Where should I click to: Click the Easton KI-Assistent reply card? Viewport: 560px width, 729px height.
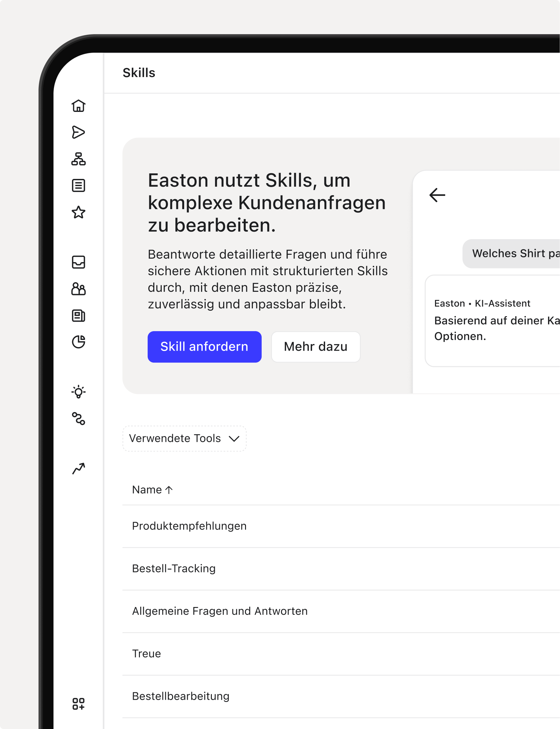click(x=492, y=321)
